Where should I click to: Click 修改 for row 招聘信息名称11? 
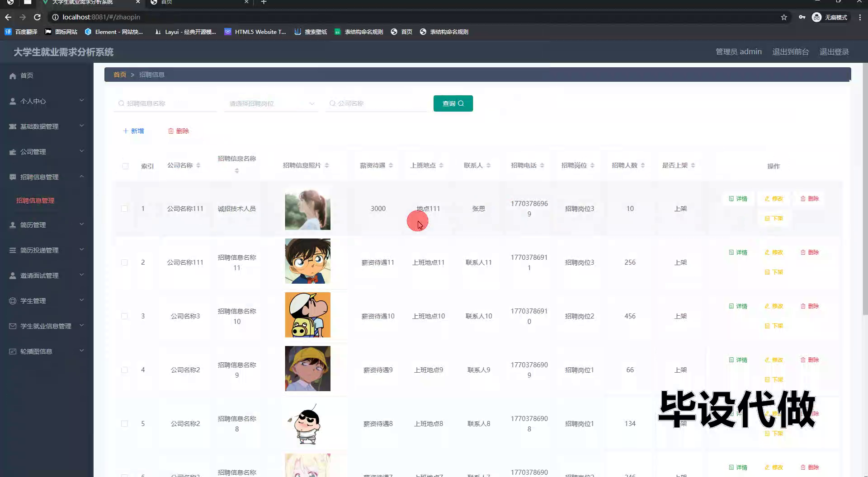click(x=774, y=253)
